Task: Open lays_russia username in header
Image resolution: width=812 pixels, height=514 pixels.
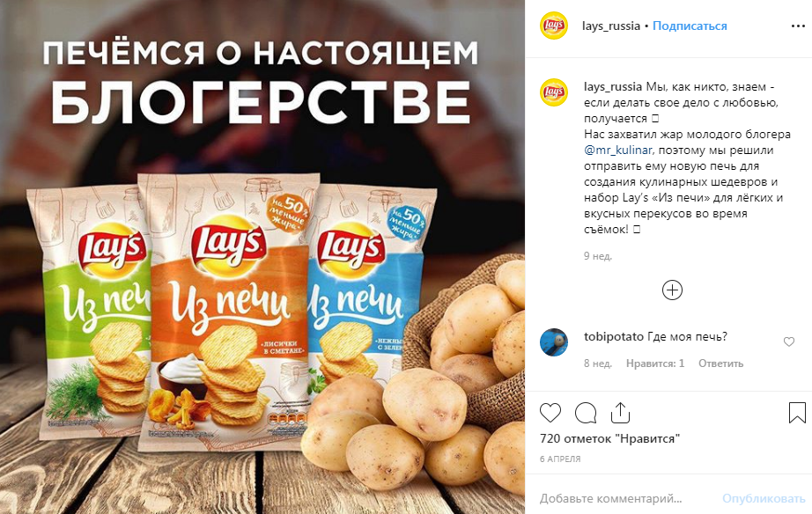Action: tap(611, 26)
